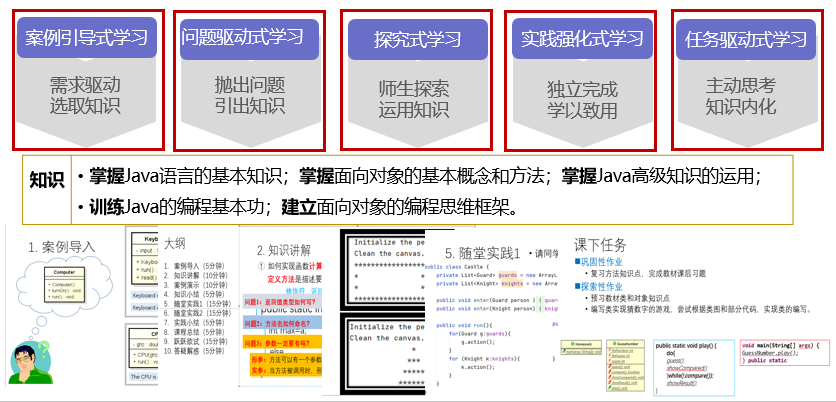
Task: Select the 案例引导式学习 purple header
Action: (x=86, y=37)
